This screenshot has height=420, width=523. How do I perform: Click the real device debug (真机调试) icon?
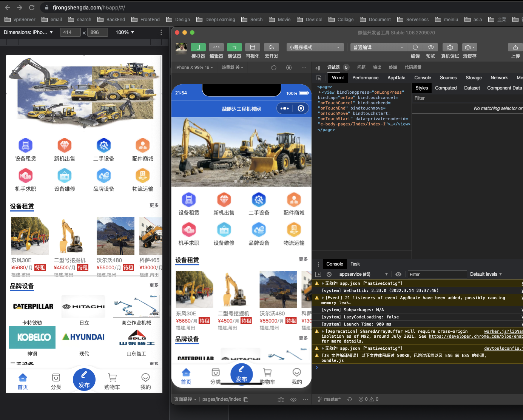tap(450, 47)
